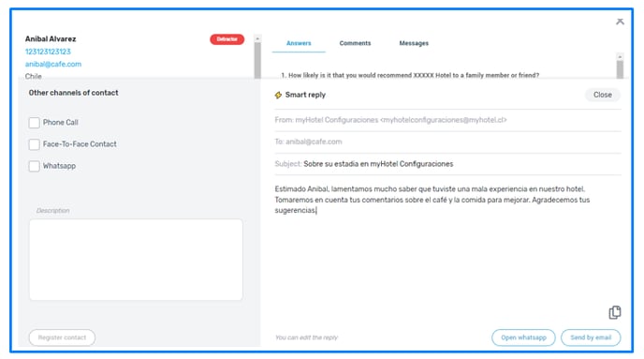Screen dimensions: 644x359
Task: Click the Register contact button
Action: click(62, 337)
